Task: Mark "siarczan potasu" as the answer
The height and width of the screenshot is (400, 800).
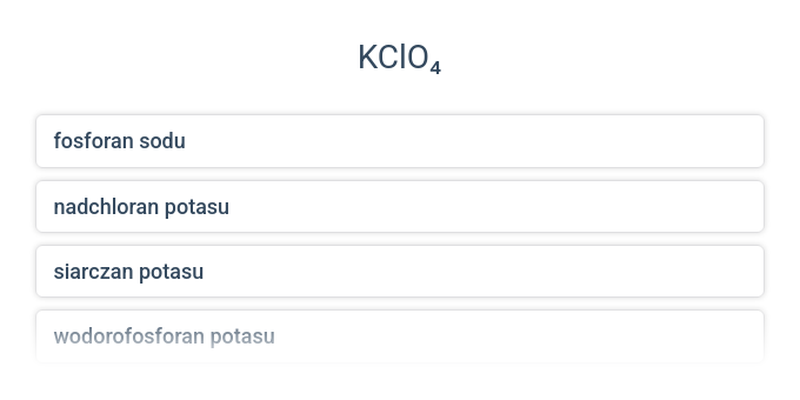Action: [x=400, y=271]
